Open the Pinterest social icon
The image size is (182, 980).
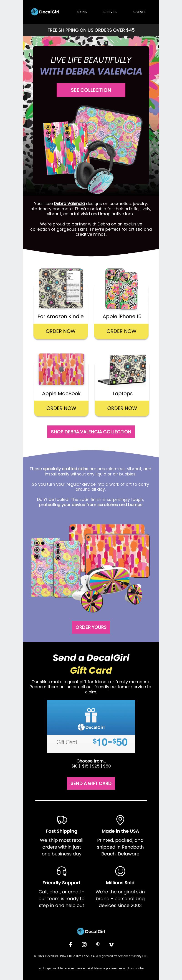pos(98,944)
